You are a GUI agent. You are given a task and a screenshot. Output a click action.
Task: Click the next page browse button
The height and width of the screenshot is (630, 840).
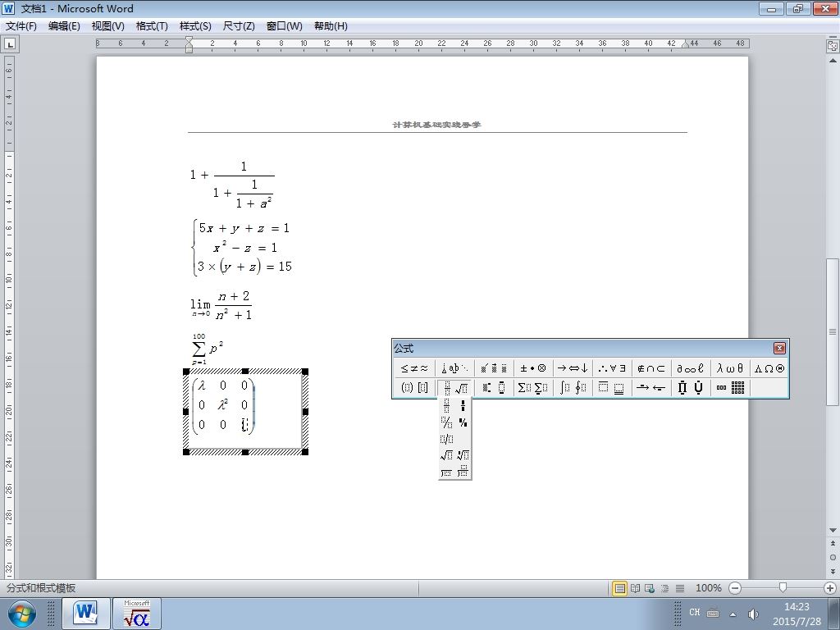click(x=833, y=571)
